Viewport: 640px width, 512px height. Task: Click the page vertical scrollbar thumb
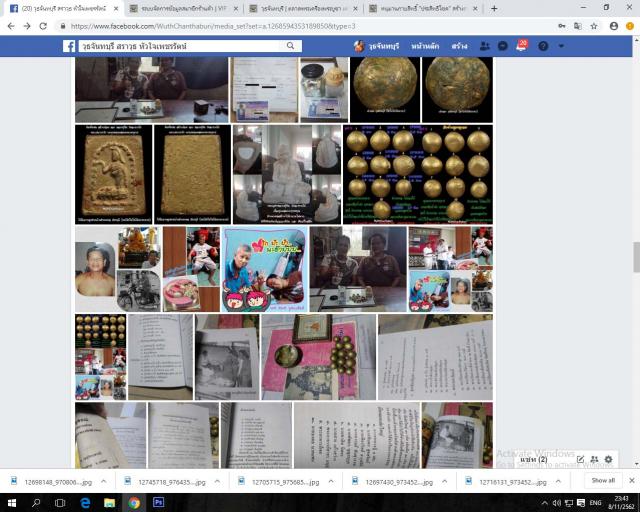pos(636,257)
